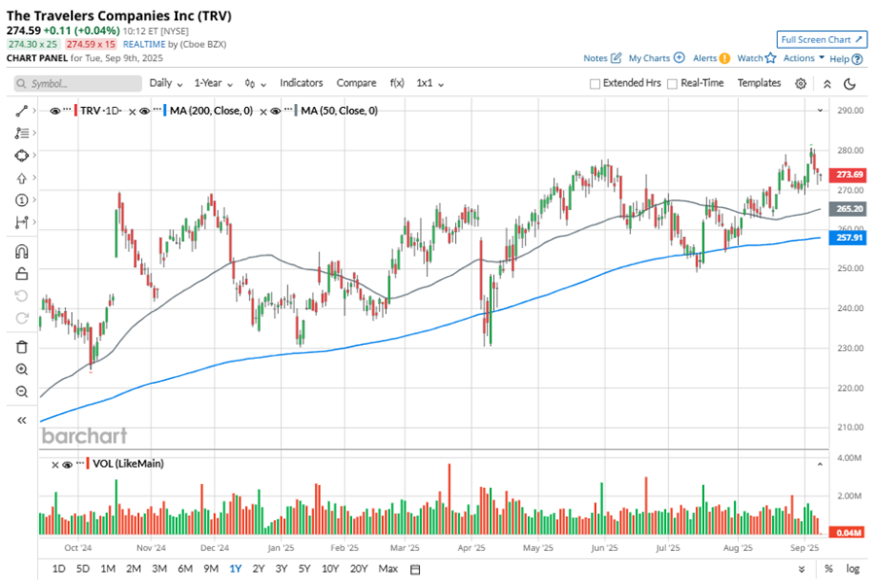
Task: Click the unlock drawings padlock icon
Action: pos(21,273)
